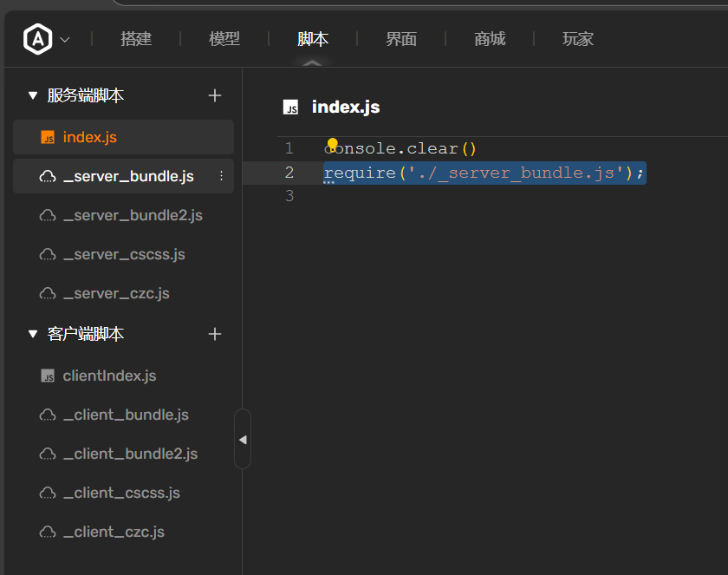Image resolution: width=728 pixels, height=575 pixels.
Task: Add a new client script with plus icon
Action: [215, 334]
